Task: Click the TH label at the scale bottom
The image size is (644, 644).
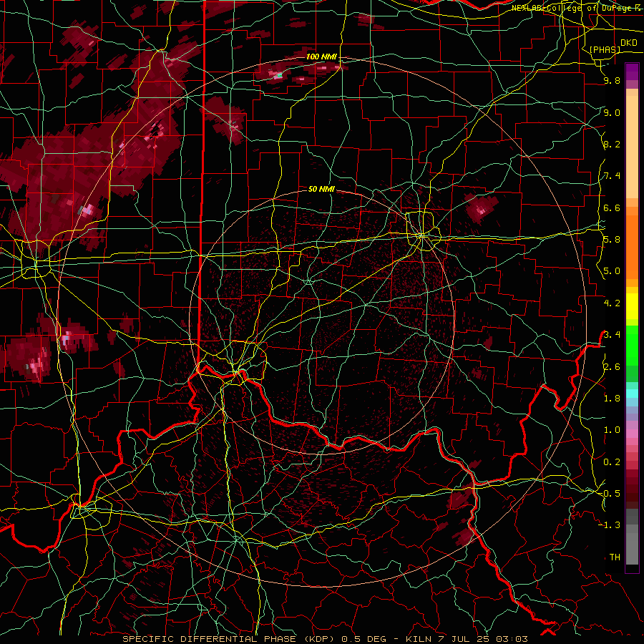Action: point(615,557)
